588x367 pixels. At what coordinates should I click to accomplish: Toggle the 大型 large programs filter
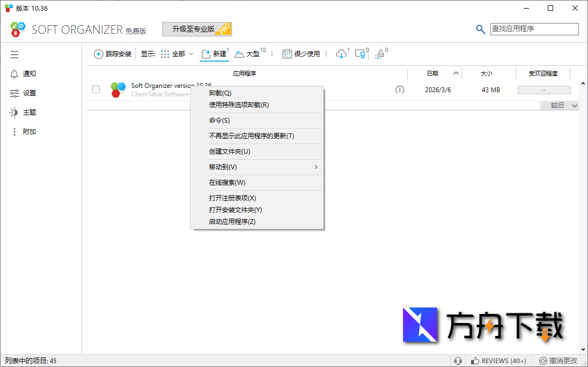pos(248,54)
